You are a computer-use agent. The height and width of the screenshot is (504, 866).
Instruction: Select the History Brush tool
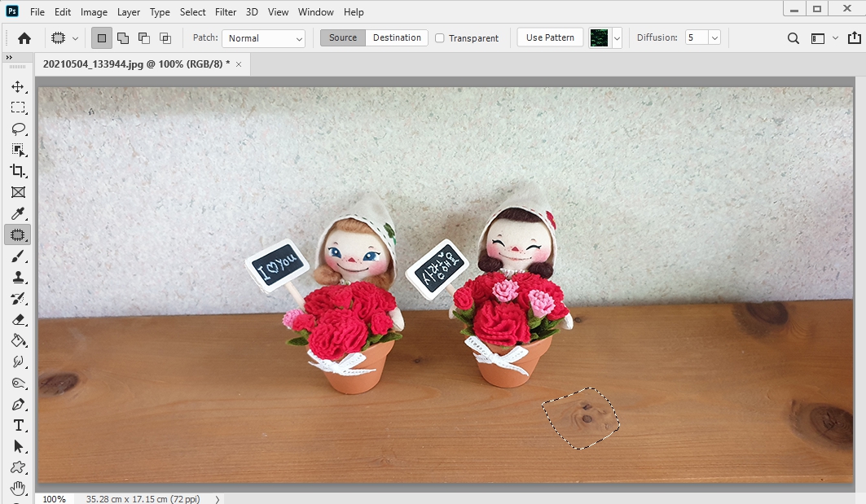tap(18, 298)
